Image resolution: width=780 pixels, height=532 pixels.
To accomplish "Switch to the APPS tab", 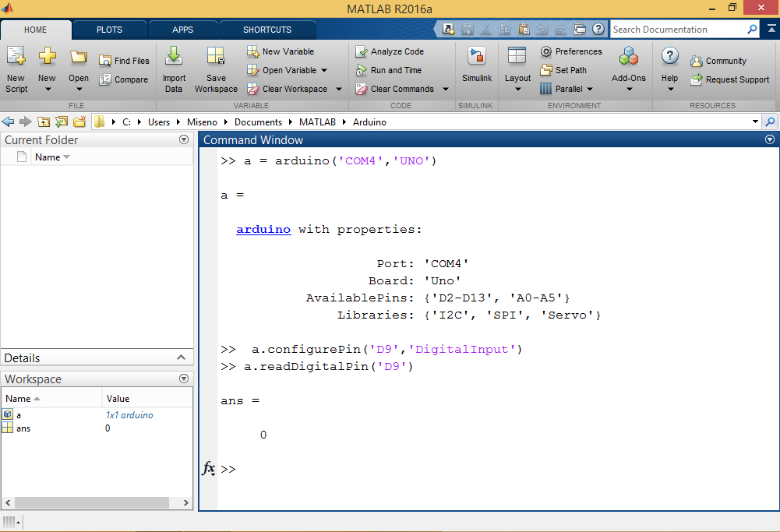I will point(182,30).
